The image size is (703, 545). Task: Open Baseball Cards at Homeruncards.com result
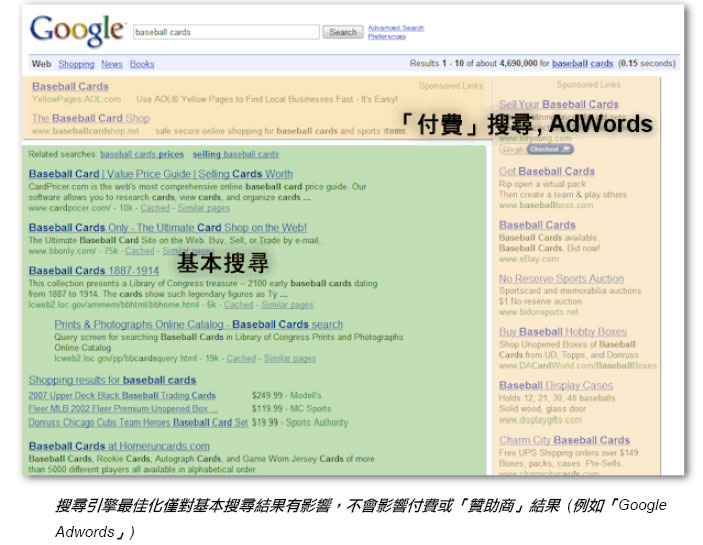[119, 446]
